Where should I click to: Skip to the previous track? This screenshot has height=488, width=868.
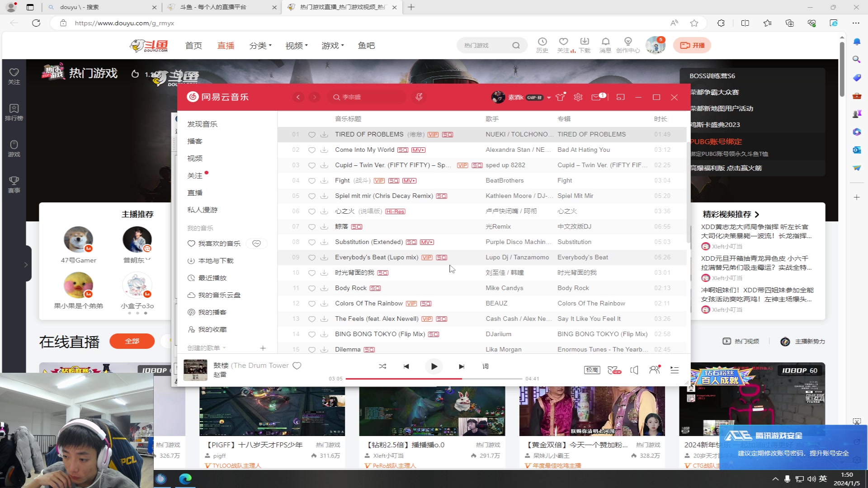click(406, 366)
